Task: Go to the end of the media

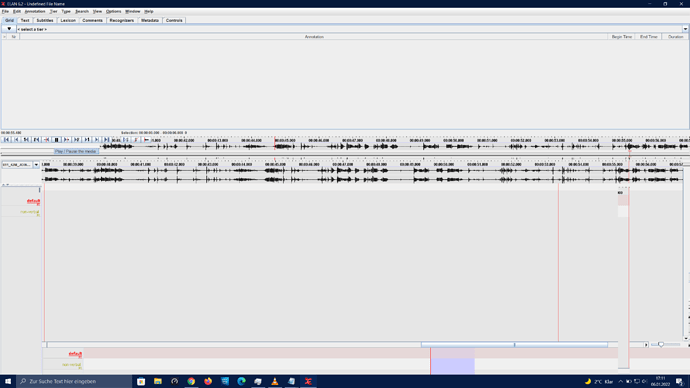Action: [x=106, y=139]
